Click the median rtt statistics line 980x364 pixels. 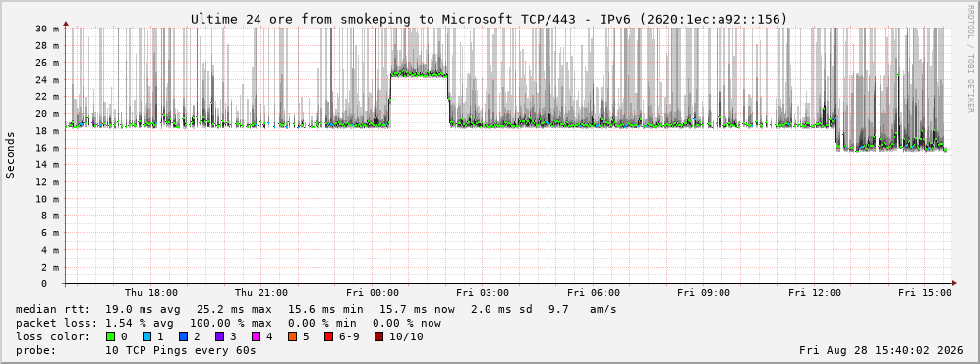coord(316,310)
